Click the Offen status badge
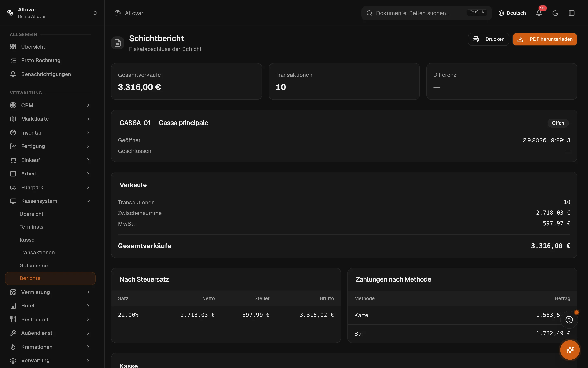This screenshot has width=588, height=368. [558, 123]
